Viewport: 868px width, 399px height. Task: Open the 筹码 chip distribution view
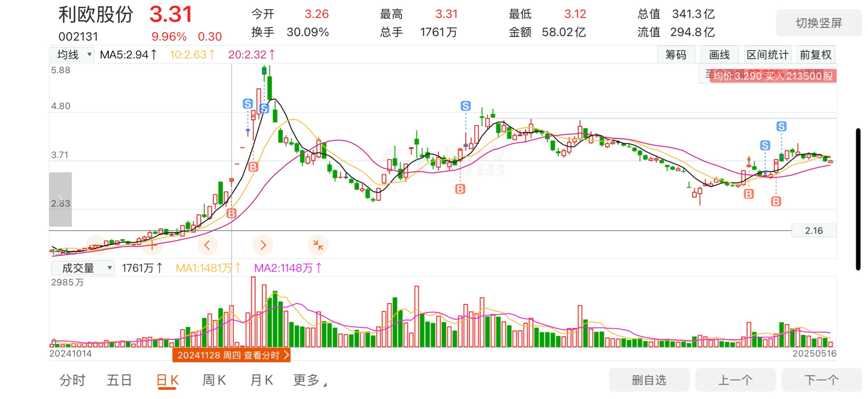pyautogui.click(x=676, y=55)
